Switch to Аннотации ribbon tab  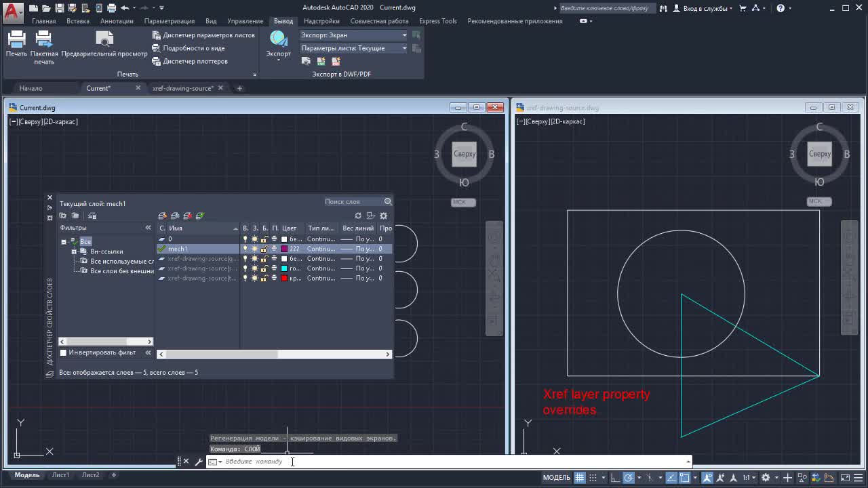coord(117,21)
